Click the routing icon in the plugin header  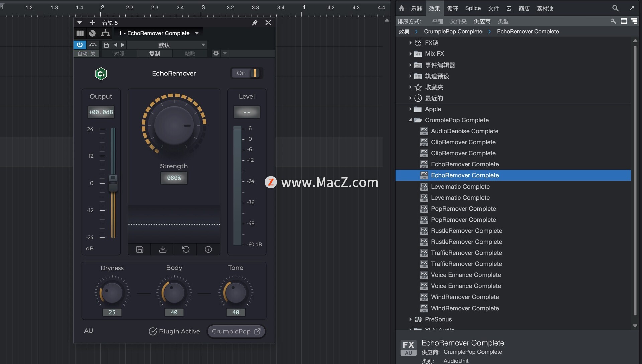(105, 33)
